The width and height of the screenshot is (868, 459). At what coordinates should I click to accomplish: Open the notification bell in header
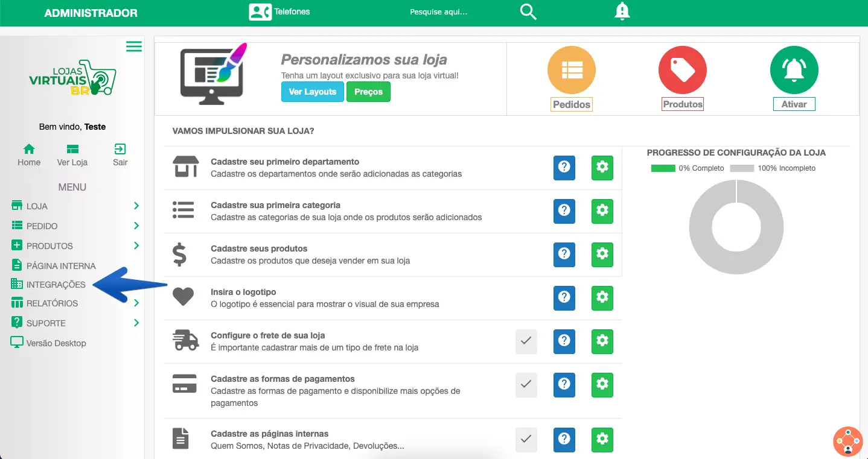click(622, 11)
